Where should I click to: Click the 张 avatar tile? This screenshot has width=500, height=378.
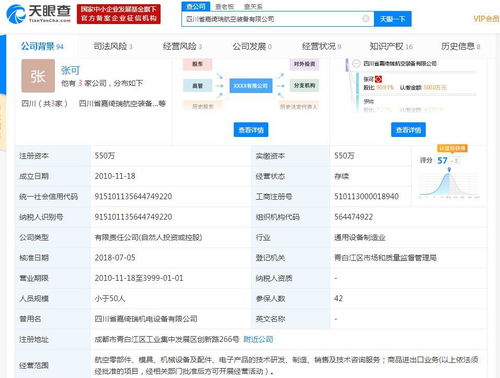pyautogui.click(x=38, y=76)
